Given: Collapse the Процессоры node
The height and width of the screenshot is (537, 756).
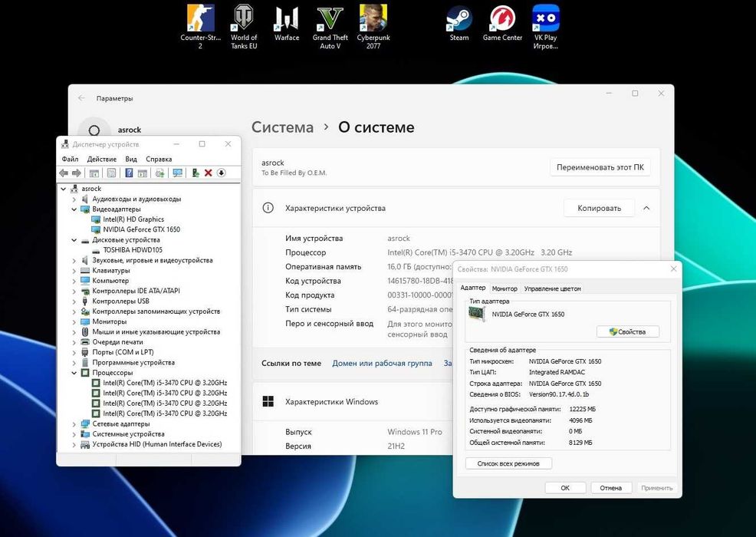Looking at the screenshot, I should coord(74,373).
